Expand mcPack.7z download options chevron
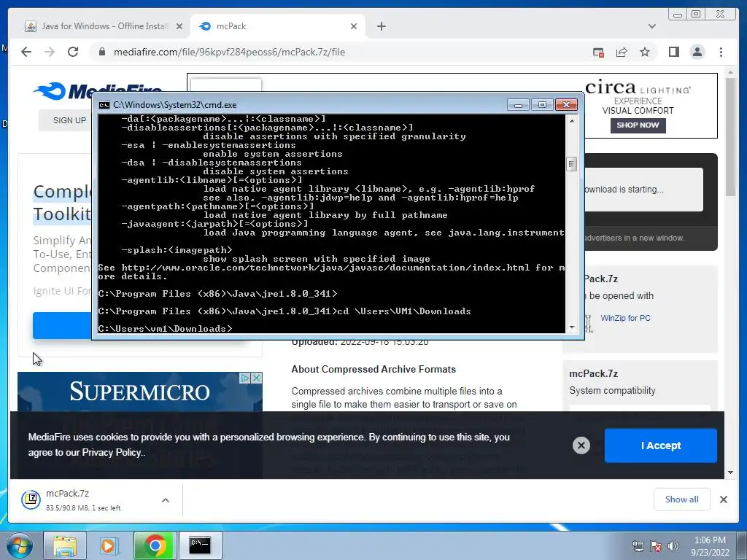747x560 pixels. pos(166,500)
